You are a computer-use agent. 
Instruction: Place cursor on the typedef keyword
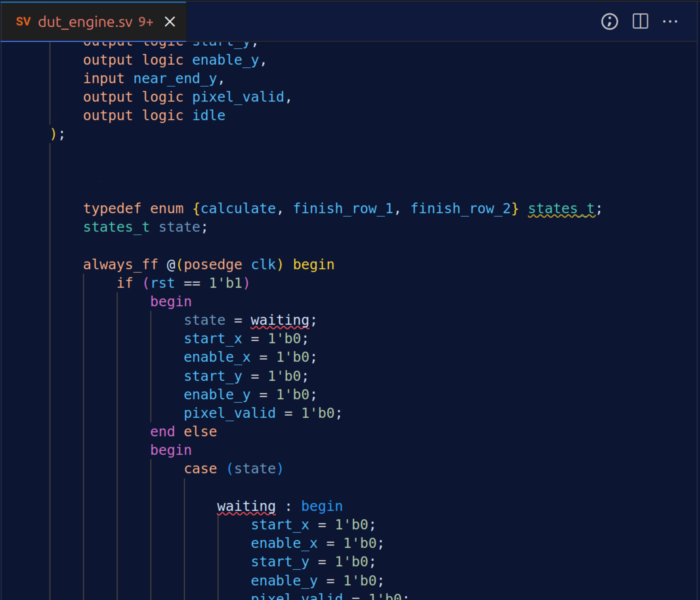coord(112,209)
